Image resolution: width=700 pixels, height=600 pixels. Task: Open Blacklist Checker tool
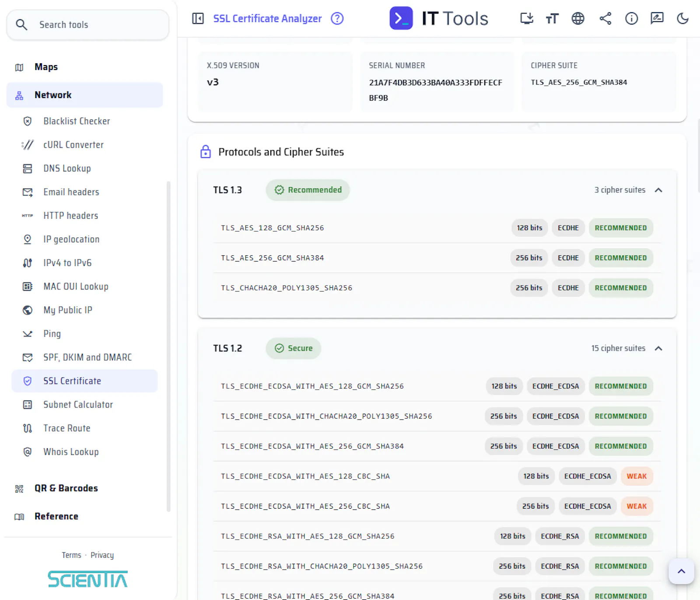click(x=85, y=121)
